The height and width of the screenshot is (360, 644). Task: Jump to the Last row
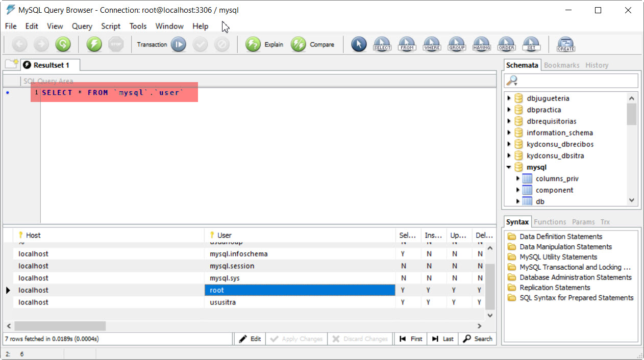[442, 339]
